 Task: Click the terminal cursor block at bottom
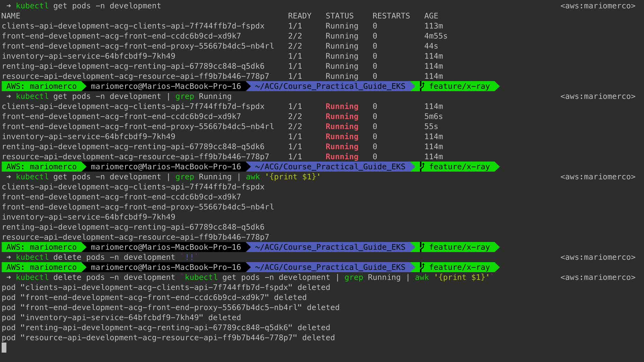pyautogui.click(x=4, y=348)
